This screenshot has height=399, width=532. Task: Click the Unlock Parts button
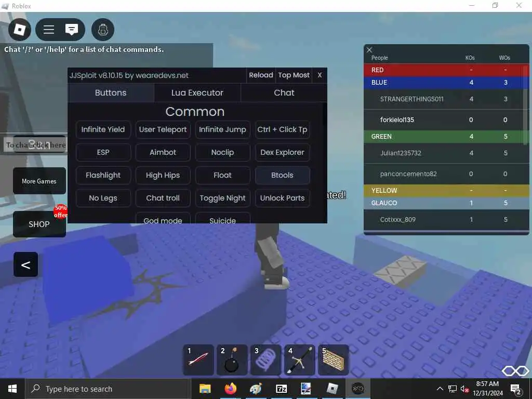[282, 198]
